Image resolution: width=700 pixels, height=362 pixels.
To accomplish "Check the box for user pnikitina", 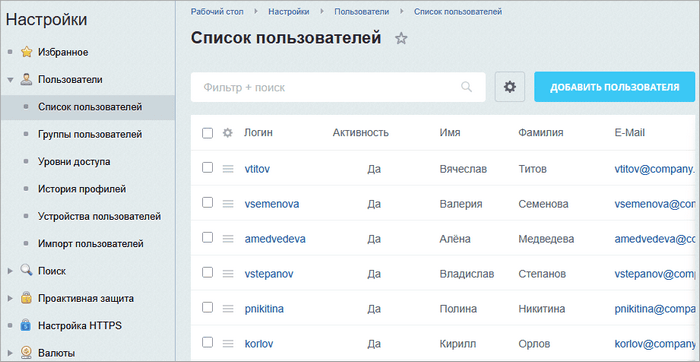I will [207, 307].
